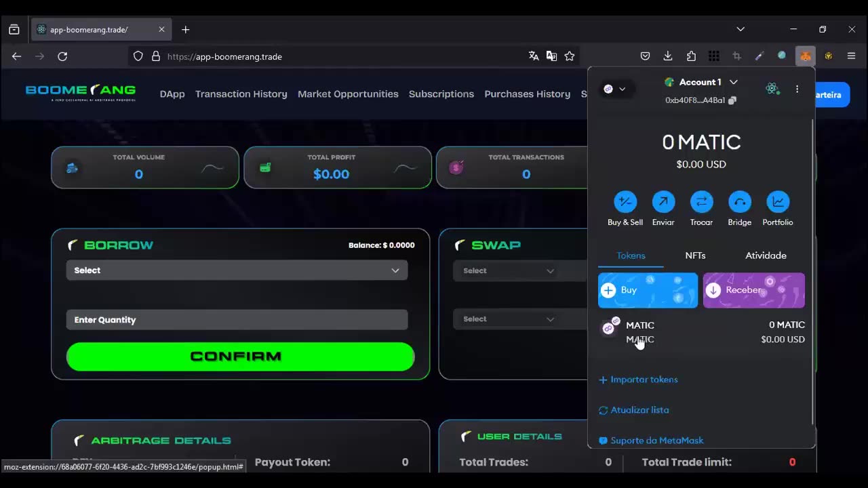
Task: Switch to the Atividade tab
Action: pos(766,256)
